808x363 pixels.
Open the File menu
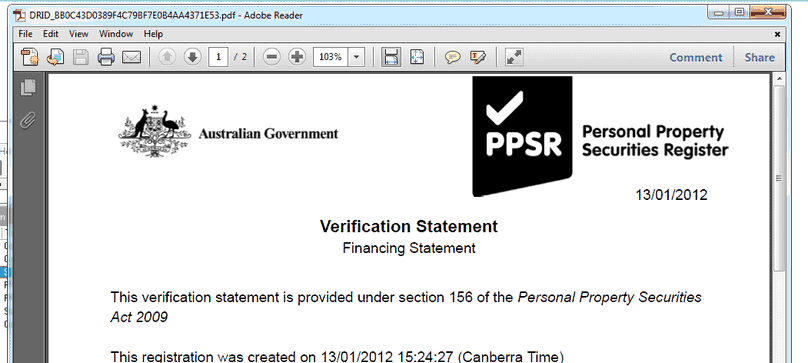(x=25, y=34)
